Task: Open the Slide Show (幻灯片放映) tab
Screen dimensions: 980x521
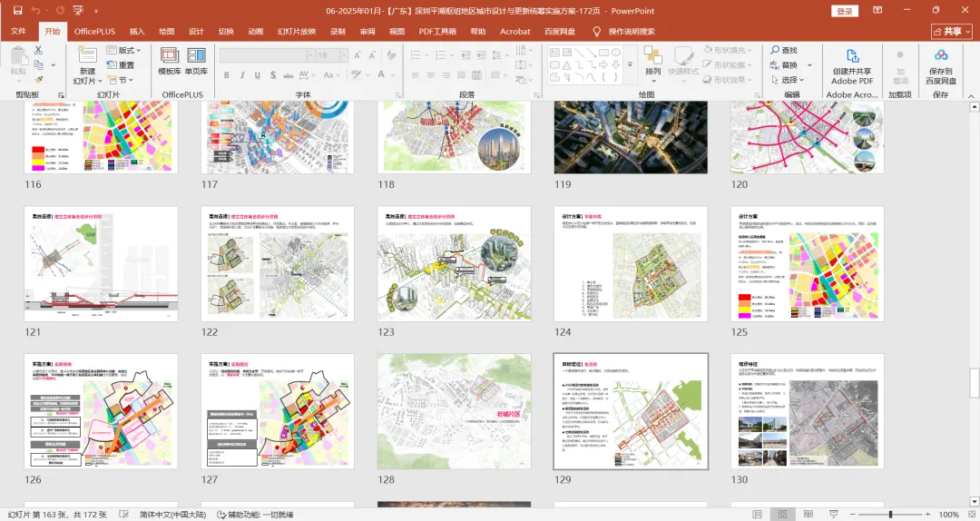Action: 297,31
